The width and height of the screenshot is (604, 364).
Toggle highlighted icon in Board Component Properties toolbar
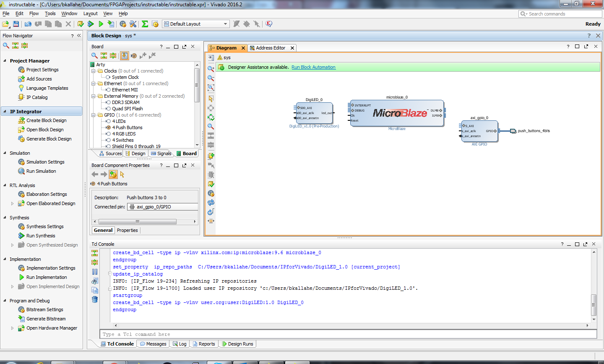113,174
